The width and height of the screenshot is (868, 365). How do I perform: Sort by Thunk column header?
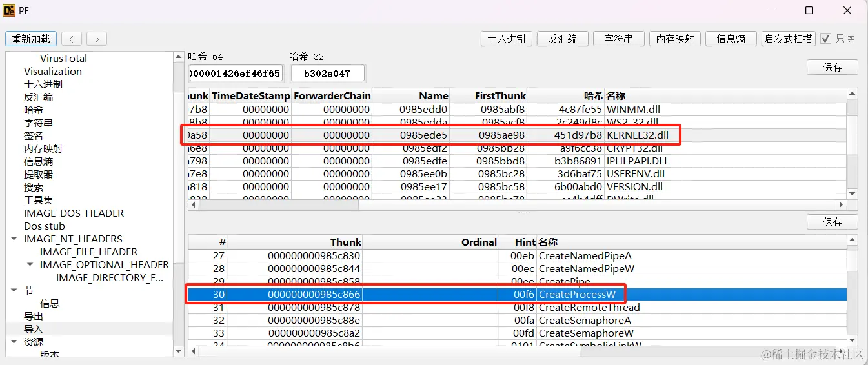[x=295, y=242]
